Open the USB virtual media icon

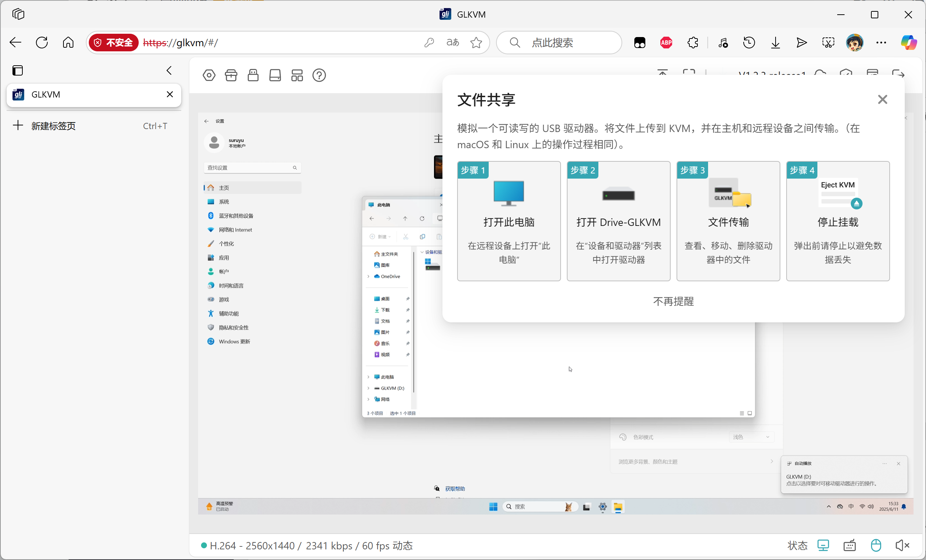253,76
